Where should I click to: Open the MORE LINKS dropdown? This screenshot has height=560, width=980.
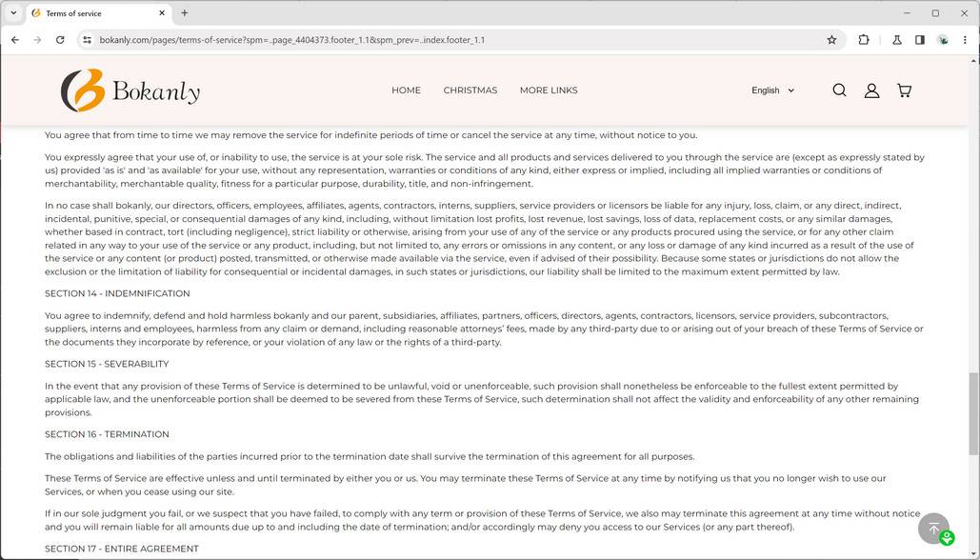click(x=549, y=90)
